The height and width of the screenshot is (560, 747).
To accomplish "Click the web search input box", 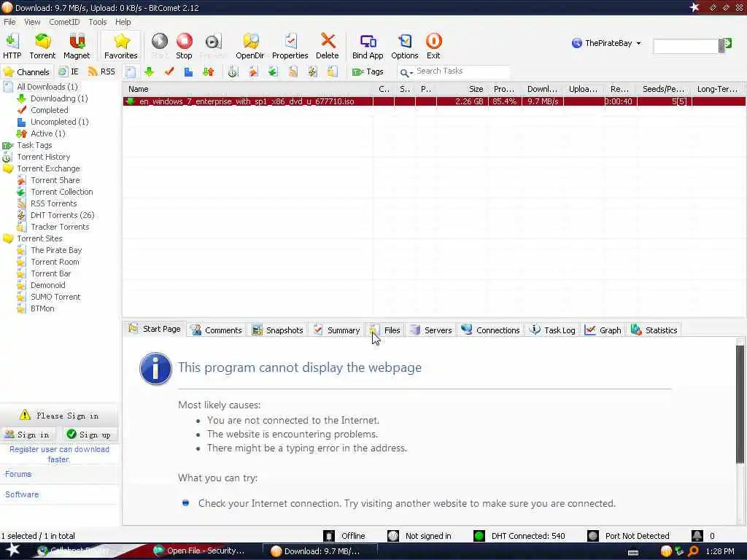I will (686, 46).
